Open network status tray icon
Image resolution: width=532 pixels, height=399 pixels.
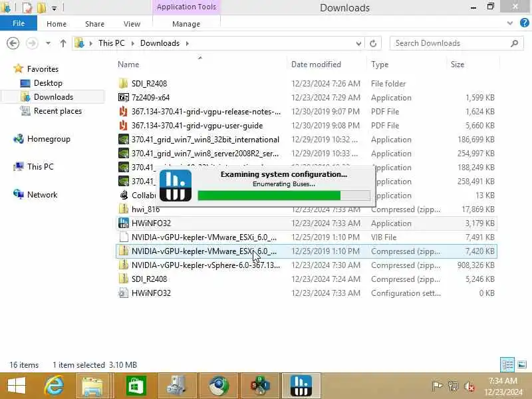[x=453, y=386]
